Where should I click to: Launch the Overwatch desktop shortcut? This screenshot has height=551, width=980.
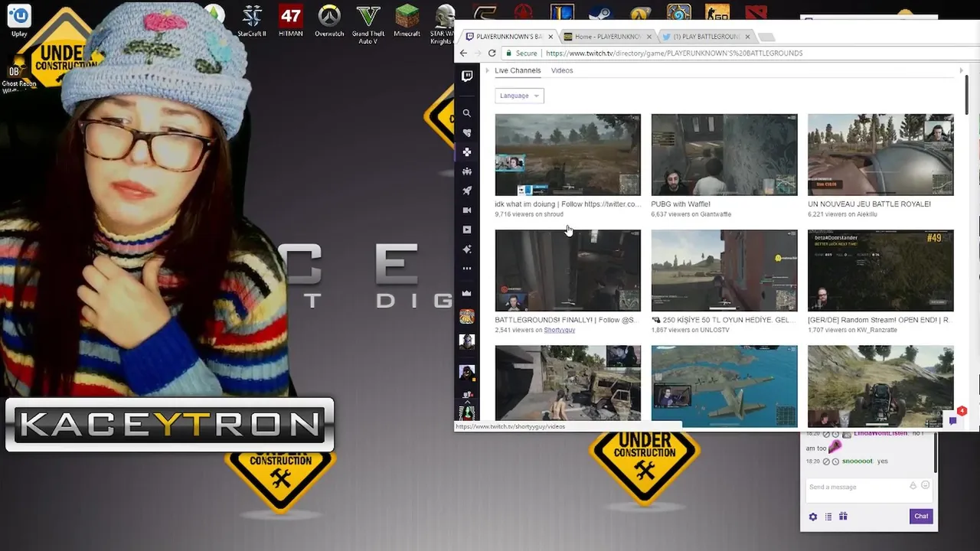click(x=329, y=21)
